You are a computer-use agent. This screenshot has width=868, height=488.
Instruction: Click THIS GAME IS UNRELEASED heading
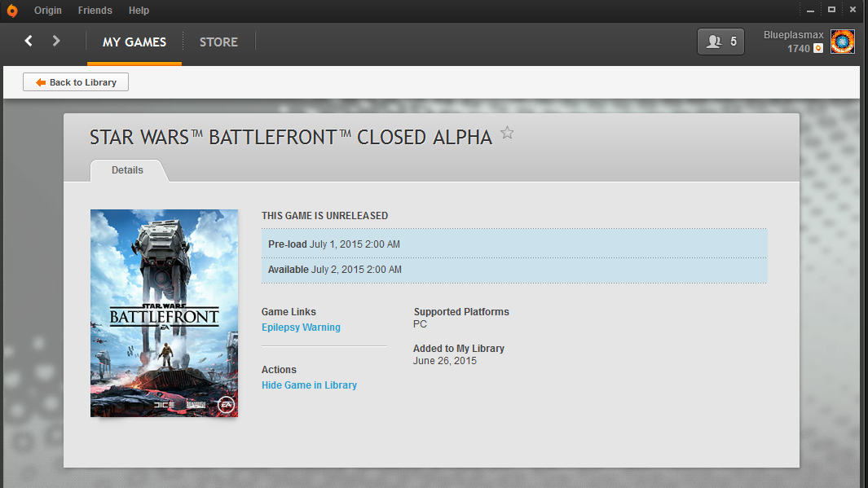325,216
